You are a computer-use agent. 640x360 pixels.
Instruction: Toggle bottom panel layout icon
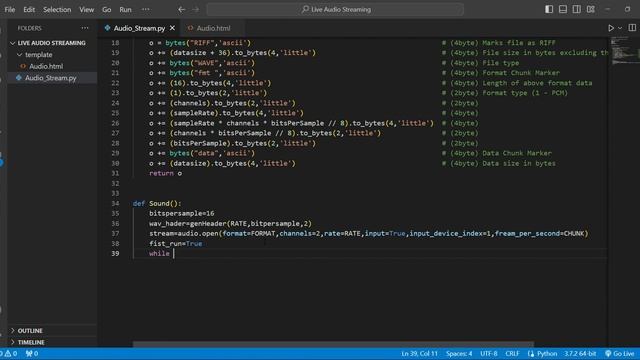563,9
